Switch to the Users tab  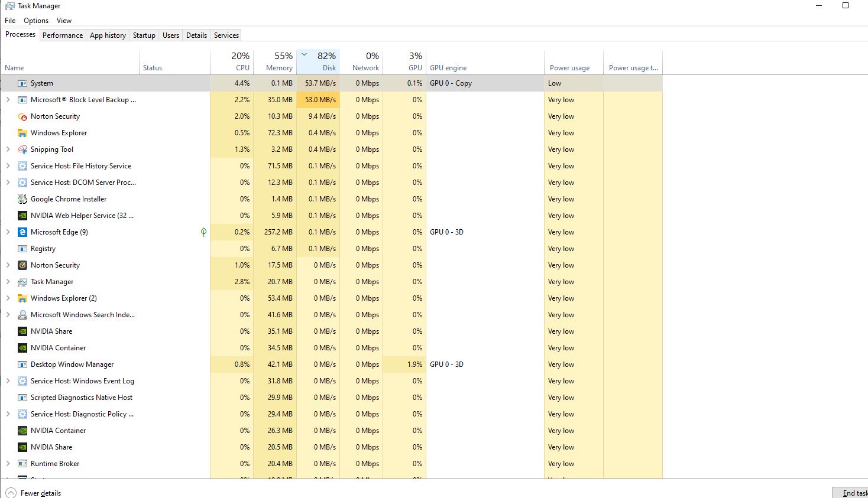coord(171,35)
